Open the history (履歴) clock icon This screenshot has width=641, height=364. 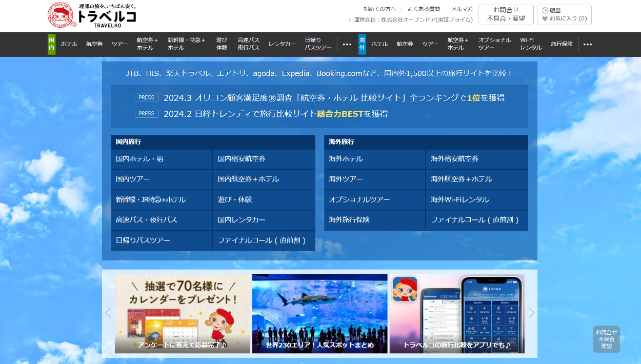tap(545, 10)
